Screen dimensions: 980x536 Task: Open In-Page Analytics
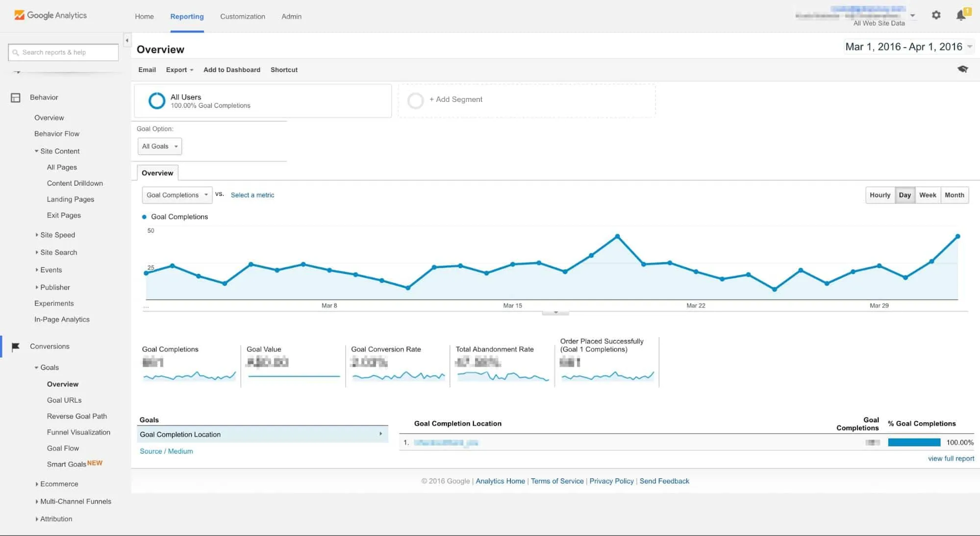[x=62, y=319]
